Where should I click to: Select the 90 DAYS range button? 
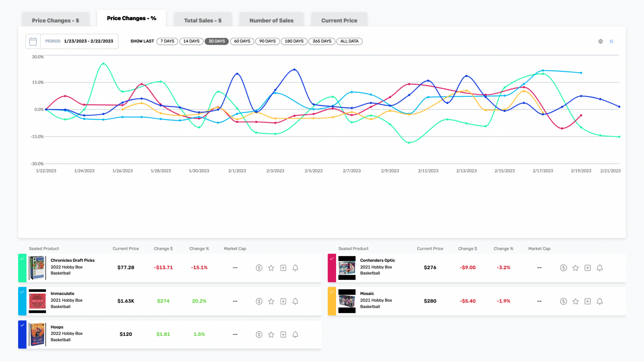(267, 41)
